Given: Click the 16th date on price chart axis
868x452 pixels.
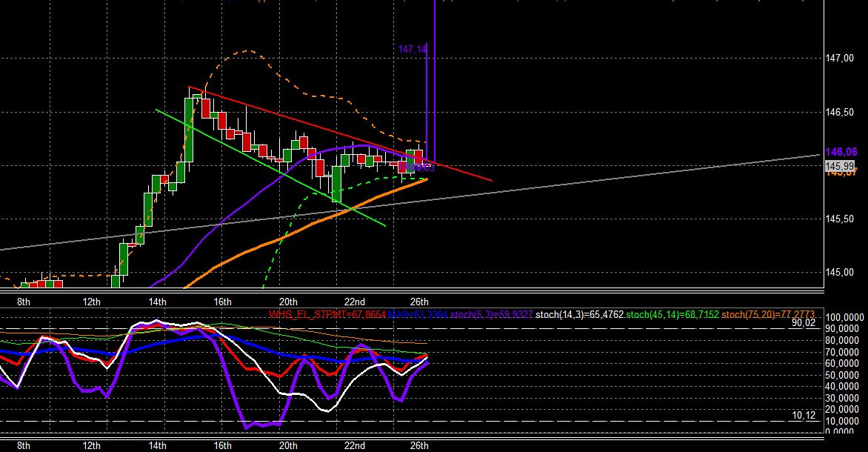Looking at the screenshot, I should point(222,302).
